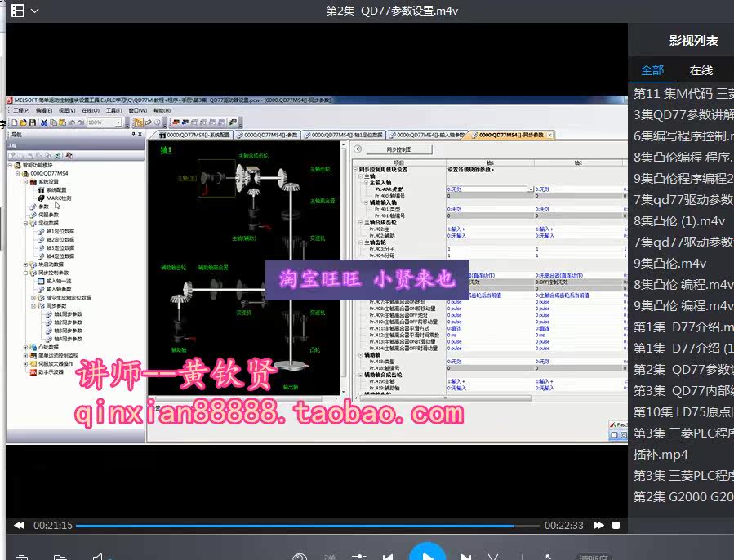Click the help question-mark toolbar icon
This screenshot has height=560, width=734.
pyautogui.click(x=158, y=122)
